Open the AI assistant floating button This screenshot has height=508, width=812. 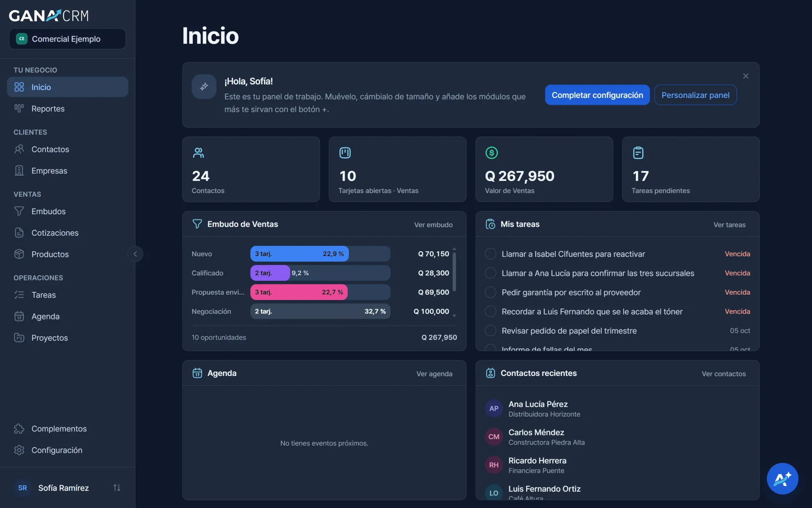tap(782, 479)
